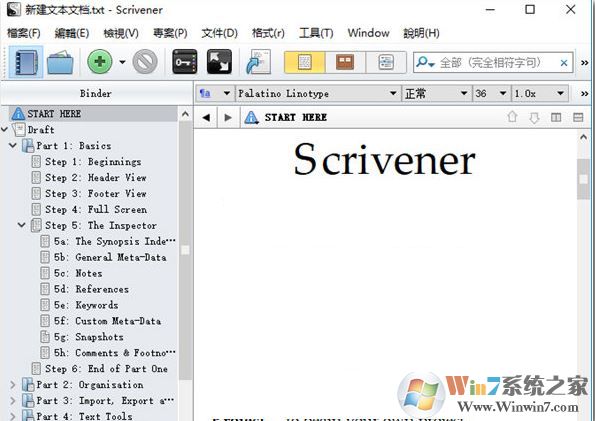595x421 pixels.
Task: Open the 文件(D) Documents menu
Action: [219, 33]
